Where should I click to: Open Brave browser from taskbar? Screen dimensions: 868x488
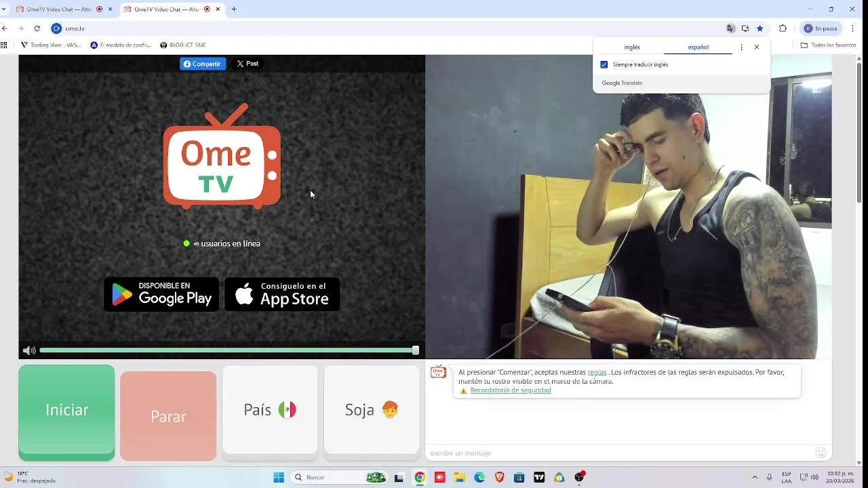click(500, 477)
